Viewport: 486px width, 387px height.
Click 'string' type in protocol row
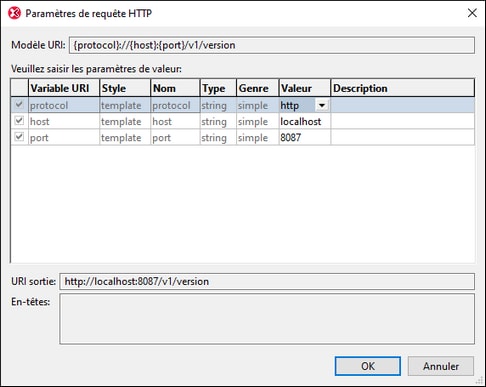(x=218, y=105)
